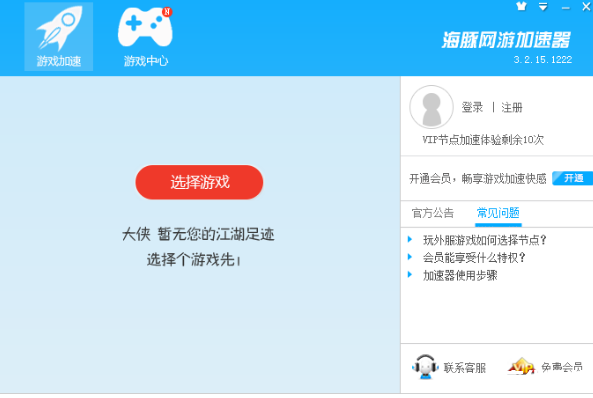
Task: Switch to 常见问题 tab
Action: (498, 213)
